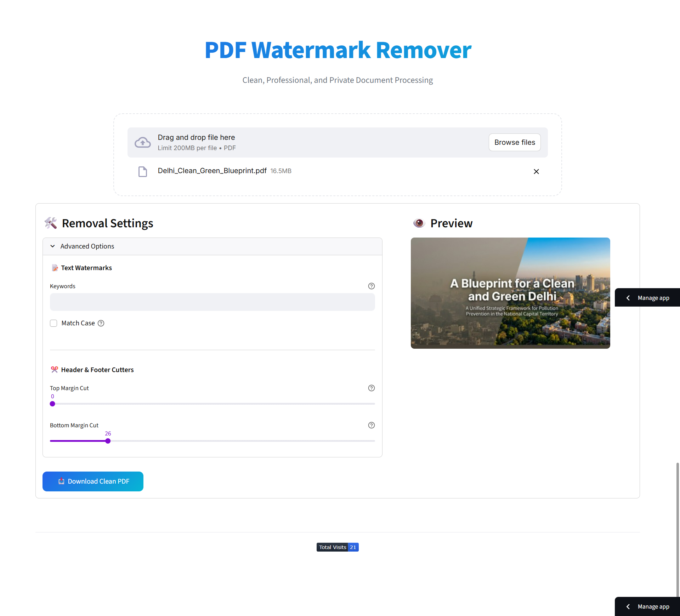
Task: Open the Bottom Margin Cut help tooltip
Action: pyautogui.click(x=371, y=425)
